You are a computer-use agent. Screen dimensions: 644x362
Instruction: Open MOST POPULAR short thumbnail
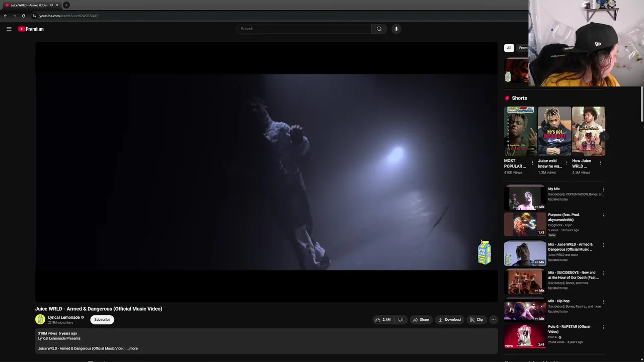click(521, 131)
